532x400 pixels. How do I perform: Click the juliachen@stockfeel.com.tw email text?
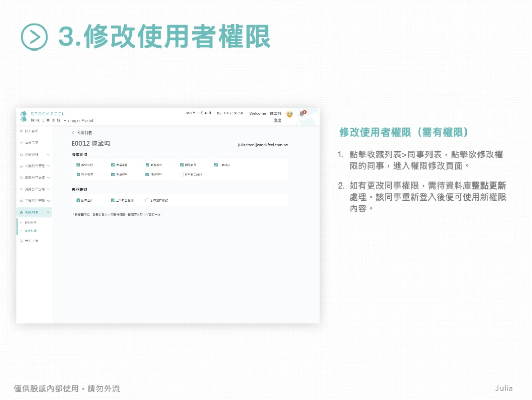tap(263, 145)
